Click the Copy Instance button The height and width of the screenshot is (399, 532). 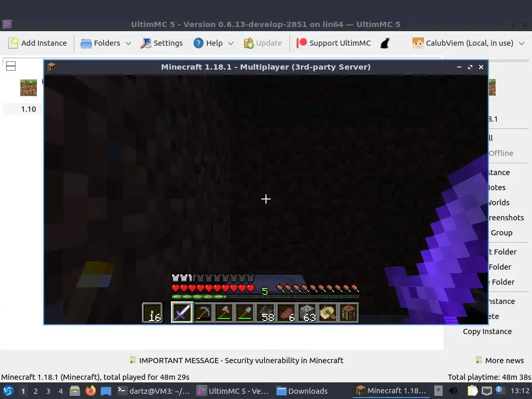tap(487, 331)
